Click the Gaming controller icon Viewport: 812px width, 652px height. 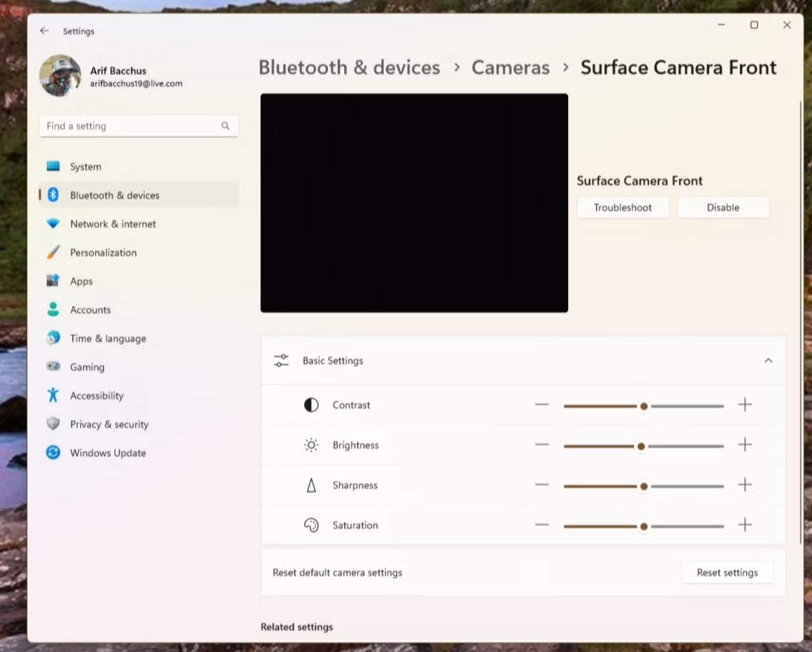(x=53, y=366)
